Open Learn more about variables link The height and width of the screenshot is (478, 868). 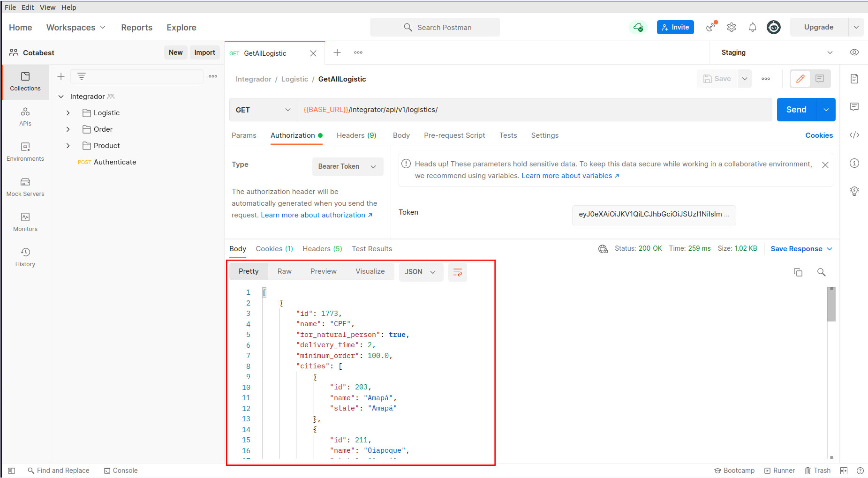(570, 176)
